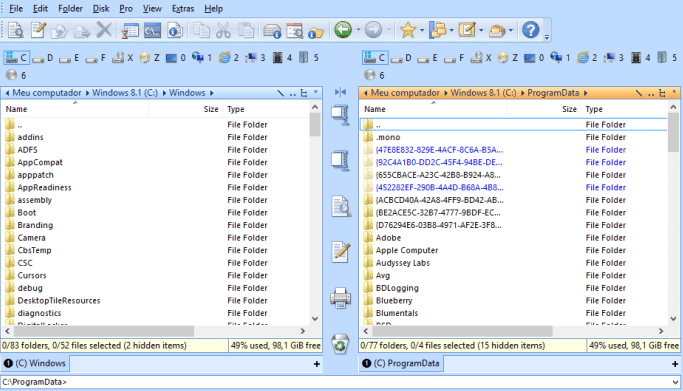The height and width of the screenshot is (391, 683).
Task: Open the toolbar overflow options arrow
Action: (x=547, y=37)
